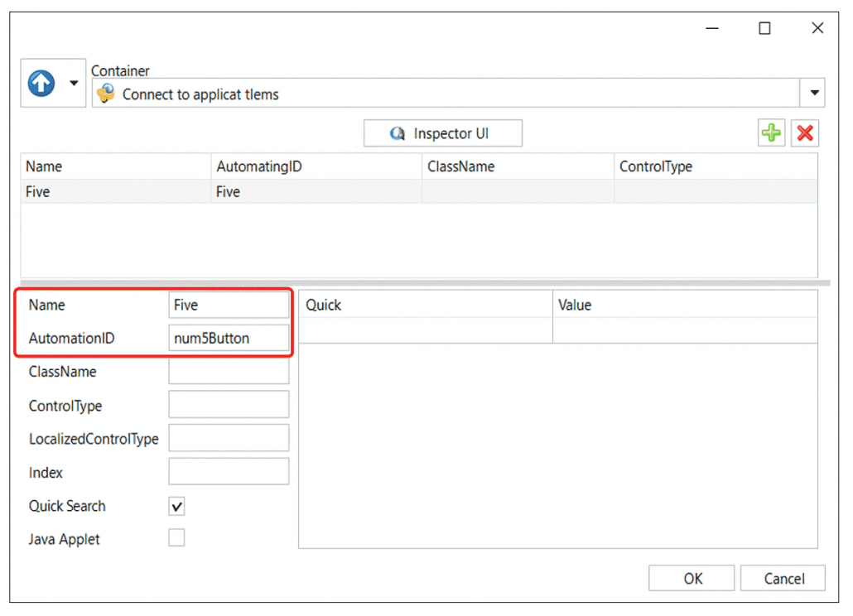The image size is (853, 616).
Task: Focus the AutomationID field with num5Button
Action: (229, 338)
